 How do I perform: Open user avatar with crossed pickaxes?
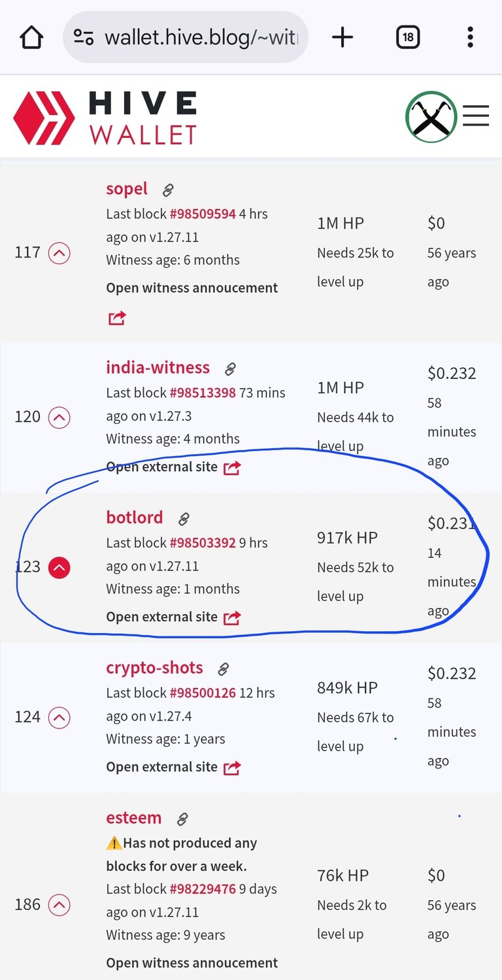click(431, 117)
